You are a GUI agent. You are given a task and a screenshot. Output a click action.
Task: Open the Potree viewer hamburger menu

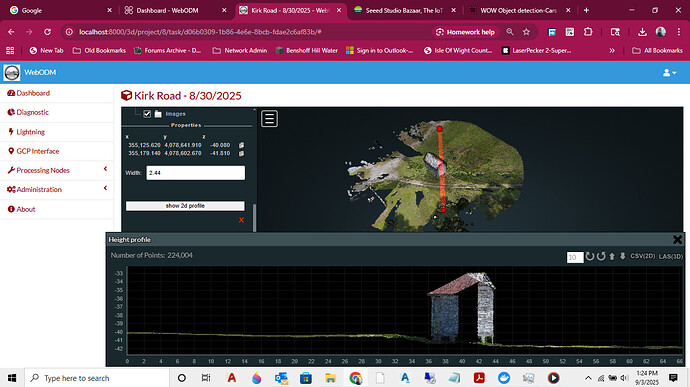tap(269, 118)
